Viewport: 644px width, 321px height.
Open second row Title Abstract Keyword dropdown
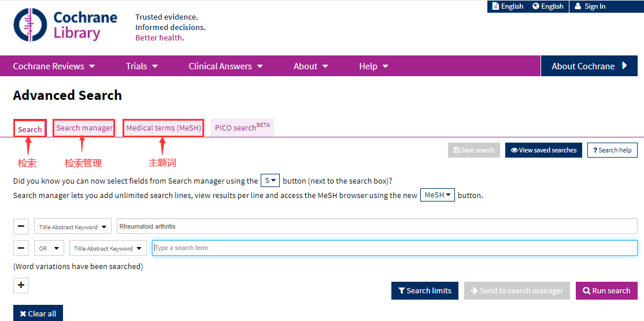tap(108, 248)
